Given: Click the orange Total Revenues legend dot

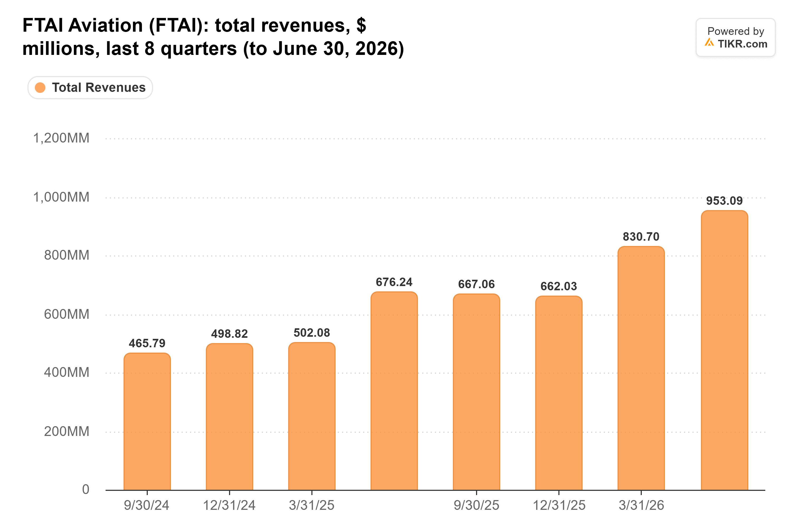Looking at the screenshot, I should click(40, 88).
